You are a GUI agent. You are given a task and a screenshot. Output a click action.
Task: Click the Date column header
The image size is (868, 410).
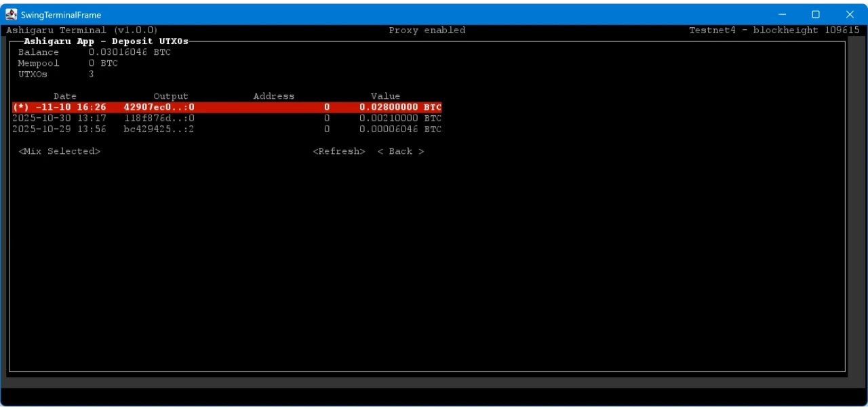click(x=65, y=96)
